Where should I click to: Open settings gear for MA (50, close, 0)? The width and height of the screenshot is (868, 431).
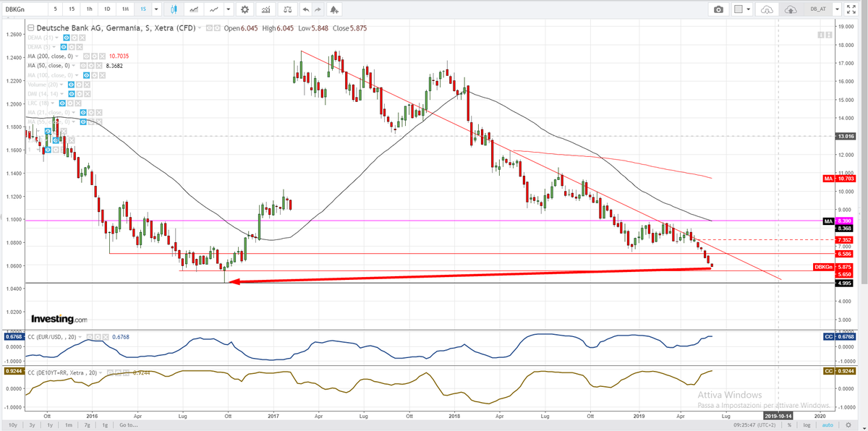click(x=91, y=66)
